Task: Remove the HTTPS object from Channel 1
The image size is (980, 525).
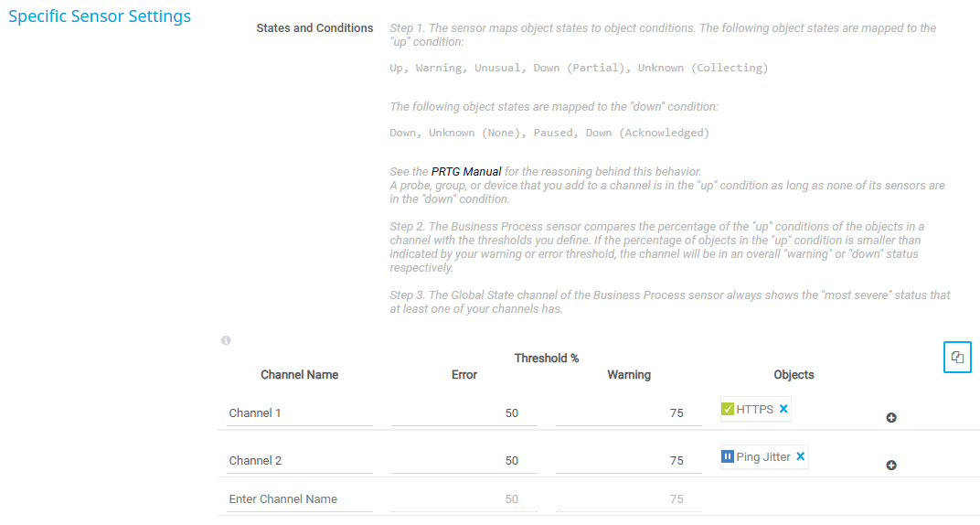Action: point(783,409)
